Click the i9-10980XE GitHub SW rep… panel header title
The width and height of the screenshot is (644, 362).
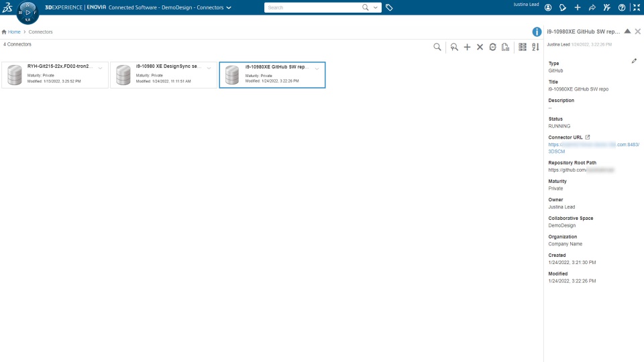(583, 32)
